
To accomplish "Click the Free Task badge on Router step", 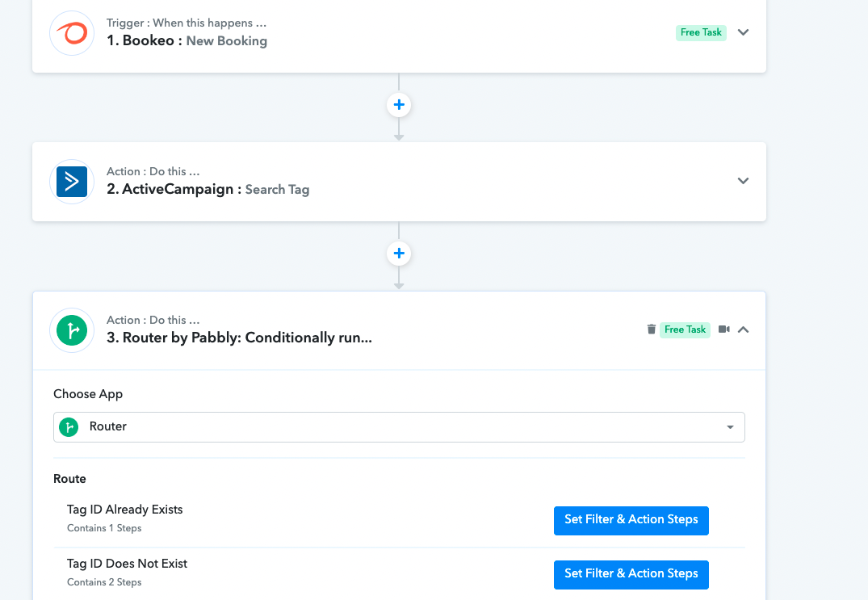I will (685, 330).
